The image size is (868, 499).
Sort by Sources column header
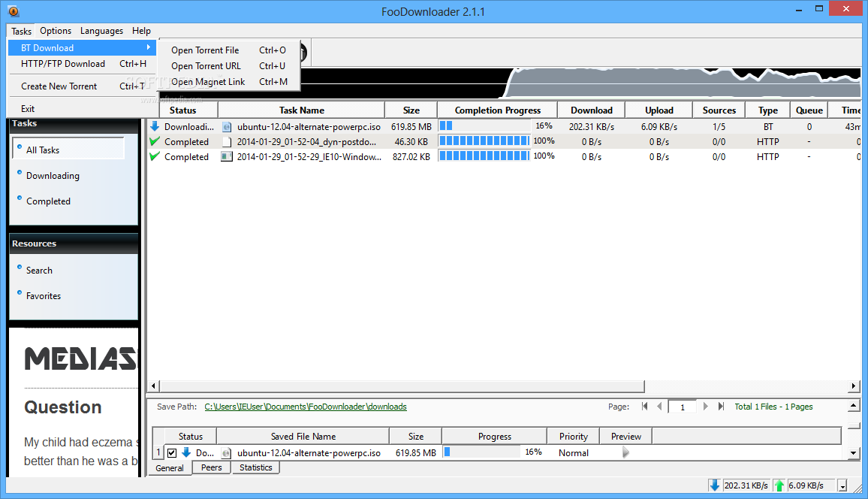(719, 110)
